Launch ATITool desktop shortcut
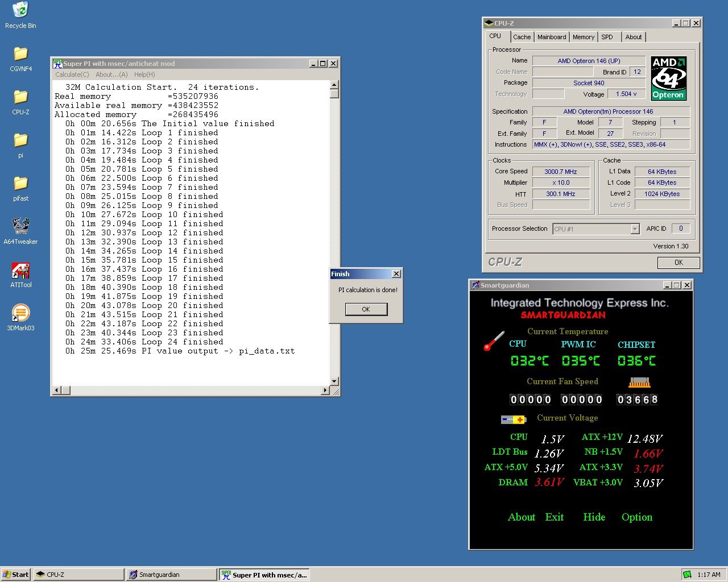 pyautogui.click(x=20, y=275)
